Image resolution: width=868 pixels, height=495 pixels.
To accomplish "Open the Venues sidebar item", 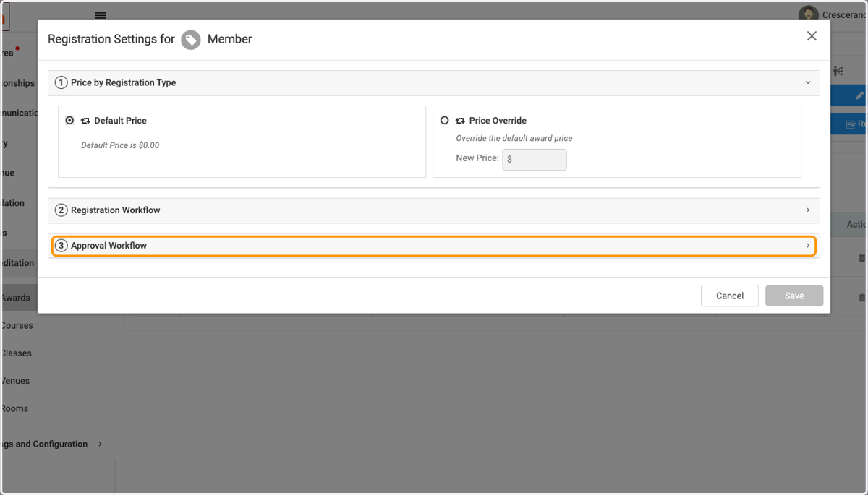I will click(15, 381).
